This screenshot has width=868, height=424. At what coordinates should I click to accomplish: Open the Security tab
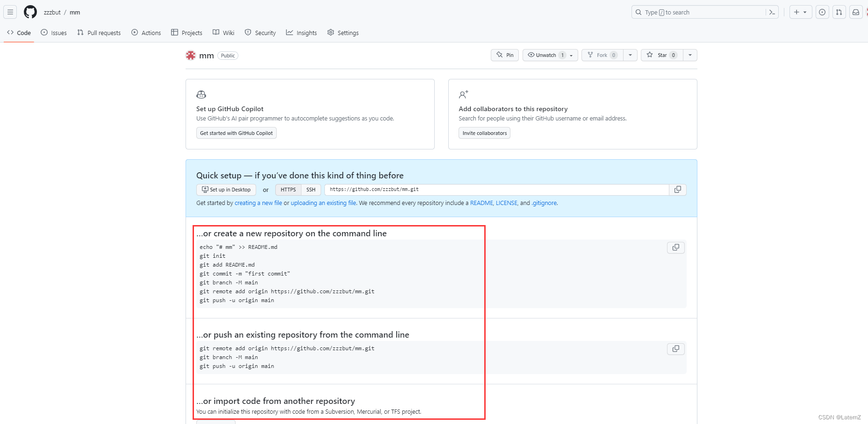tap(260, 33)
